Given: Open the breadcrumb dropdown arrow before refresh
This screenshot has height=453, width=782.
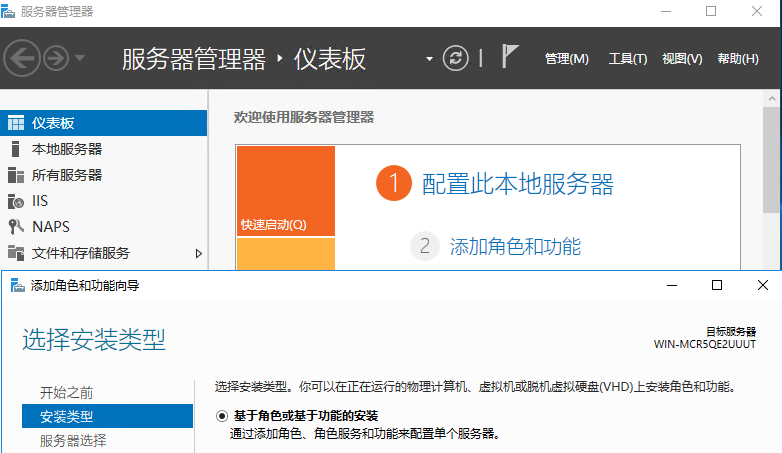Looking at the screenshot, I should 429,59.
